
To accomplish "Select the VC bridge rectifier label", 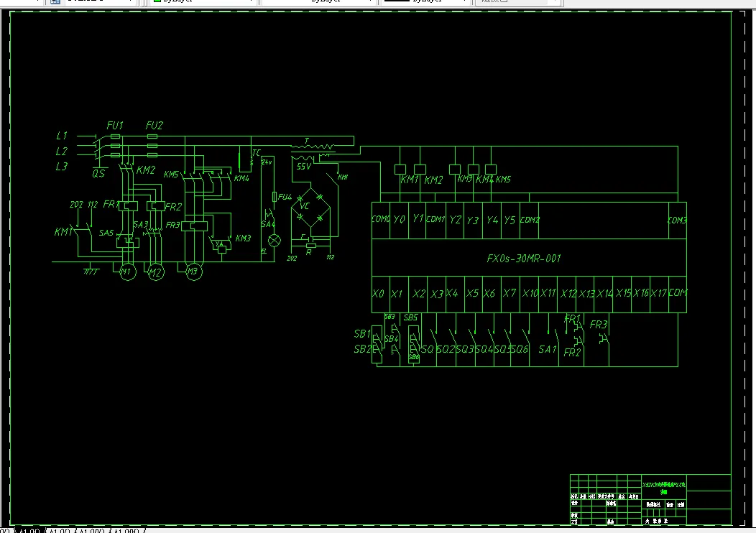I will [x=304, y=205].
